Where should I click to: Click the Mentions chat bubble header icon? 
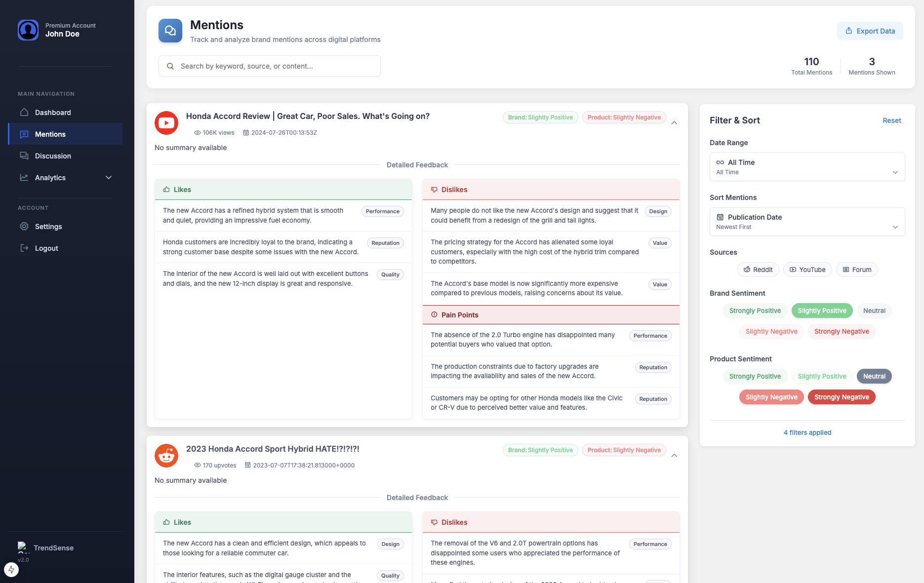pyautogui.click(x=170, y=31)
